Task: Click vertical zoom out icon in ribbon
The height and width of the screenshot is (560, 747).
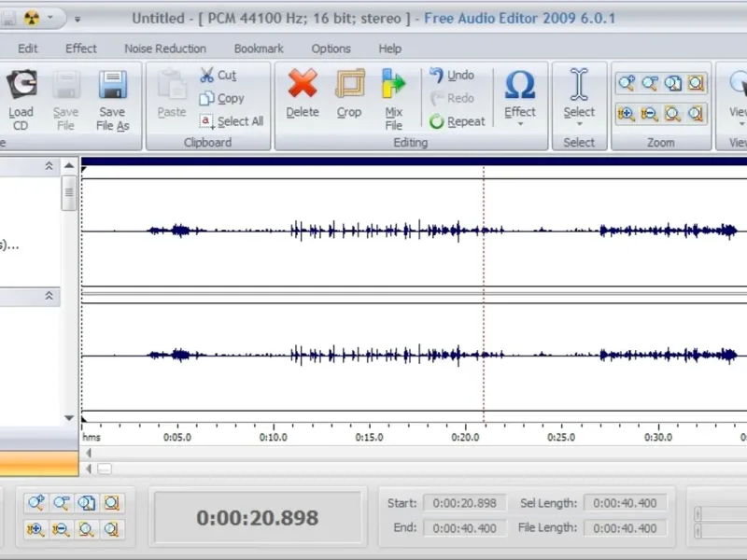Action: click(x=649, y=114)
